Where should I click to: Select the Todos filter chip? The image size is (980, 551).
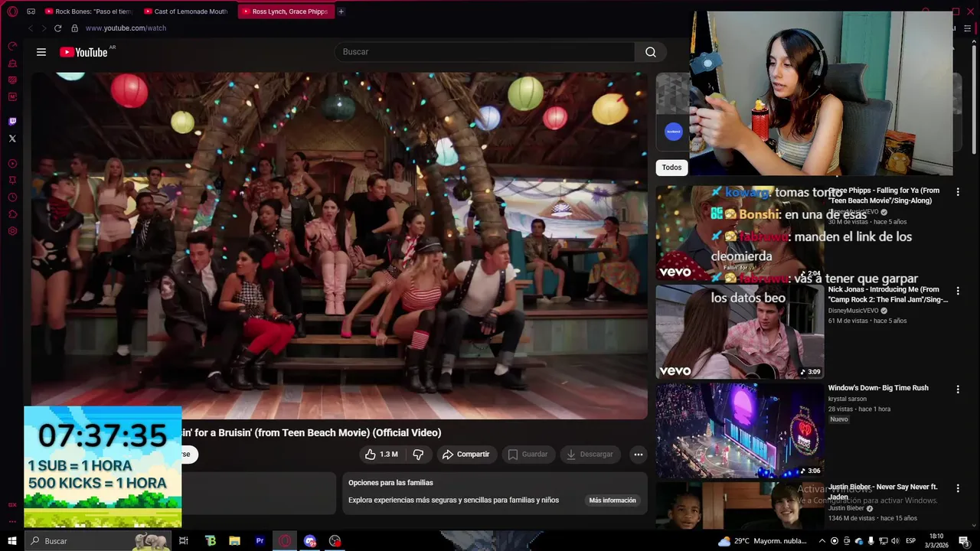tap(671, 168)
